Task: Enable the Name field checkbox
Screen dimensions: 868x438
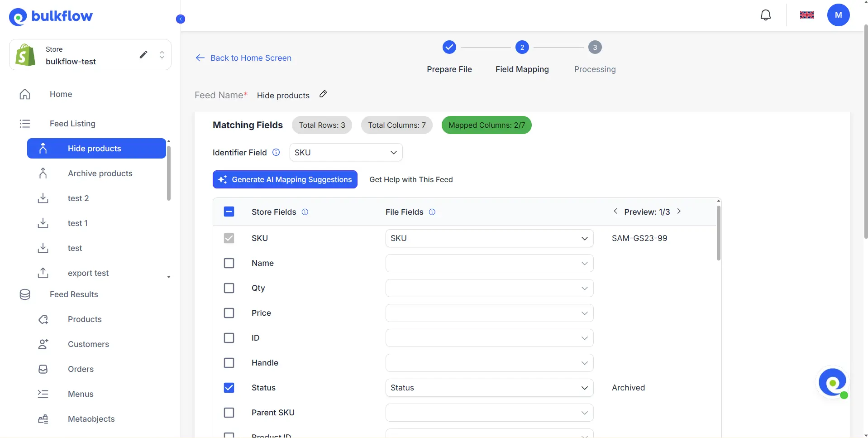Action: 229,263
